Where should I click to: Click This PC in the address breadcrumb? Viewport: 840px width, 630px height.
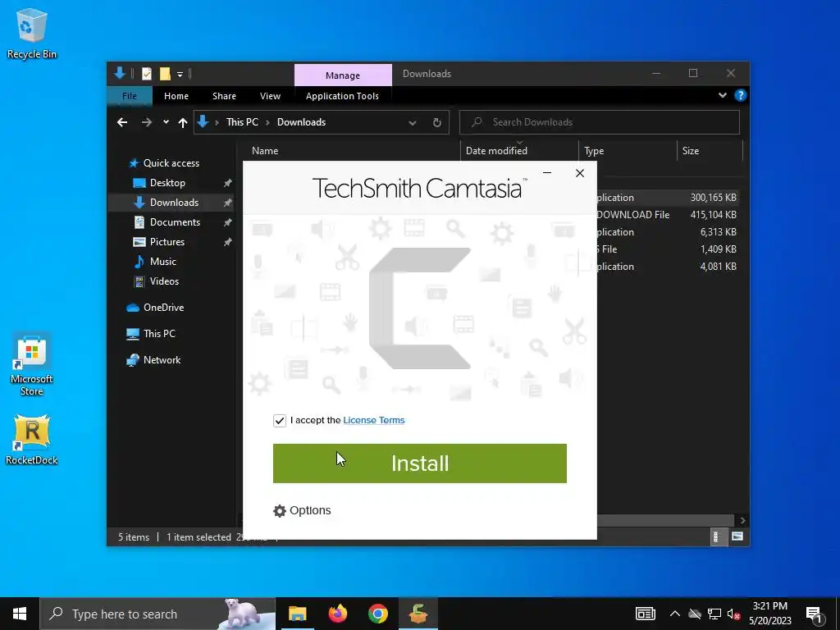click(x=242, y=122)
